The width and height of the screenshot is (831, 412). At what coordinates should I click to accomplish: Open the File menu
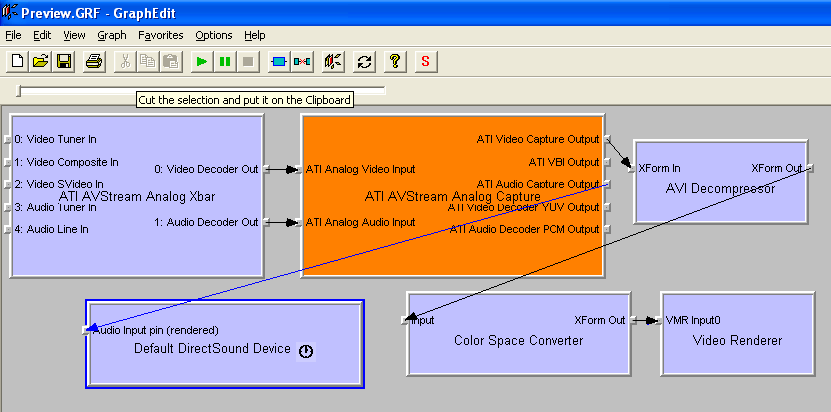(13, 36)
